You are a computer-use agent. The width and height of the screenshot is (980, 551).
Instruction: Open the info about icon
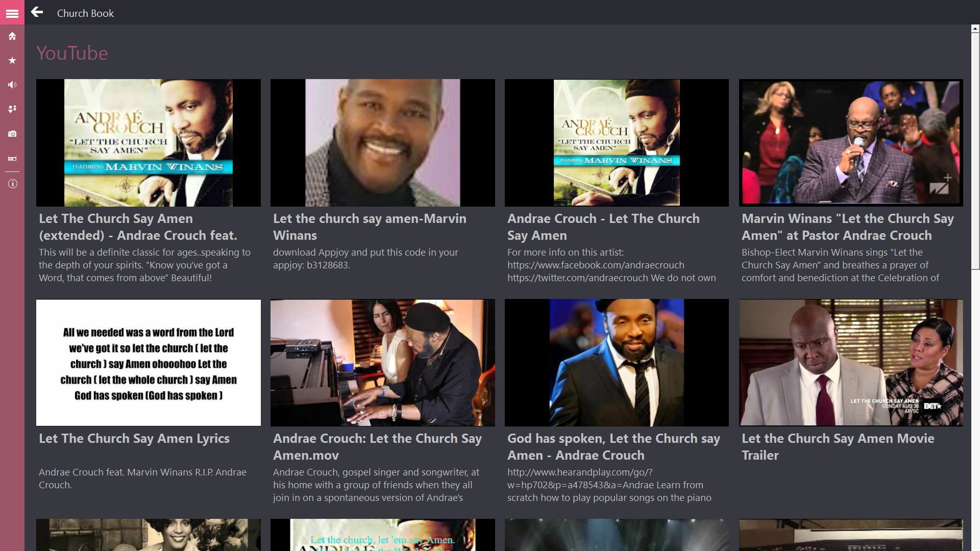tap(12, 184)
